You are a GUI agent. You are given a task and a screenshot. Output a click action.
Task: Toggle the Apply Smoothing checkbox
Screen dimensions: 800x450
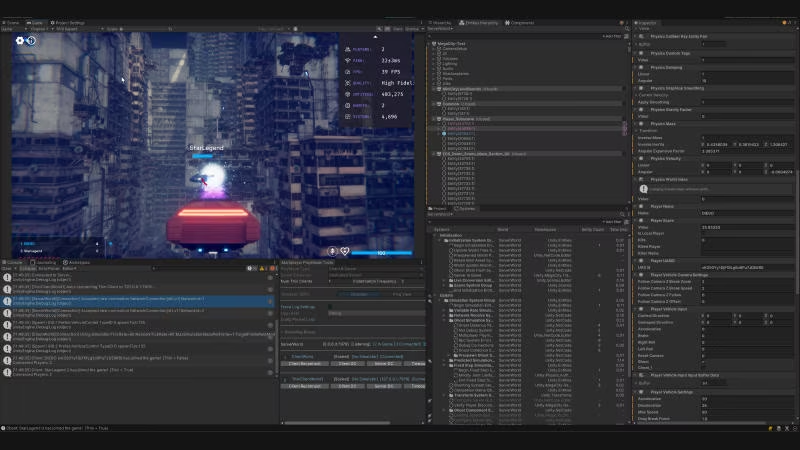[704, 102]
